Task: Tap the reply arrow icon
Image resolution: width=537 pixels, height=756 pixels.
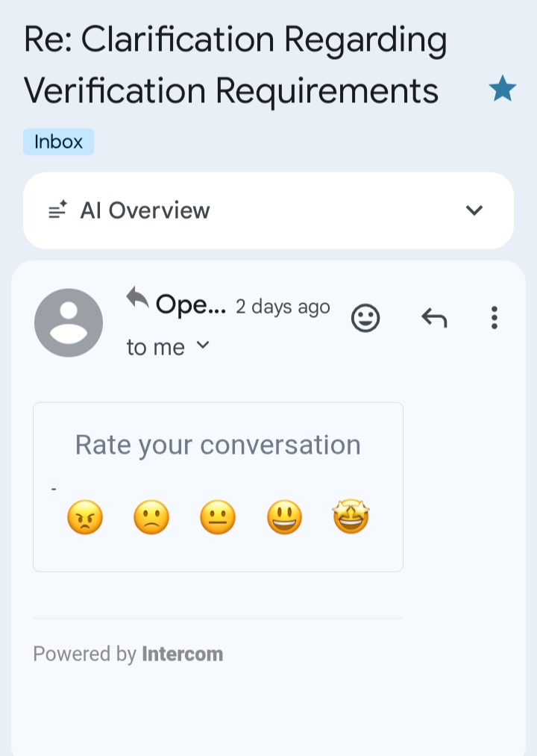Action: [x=434, y=319]
